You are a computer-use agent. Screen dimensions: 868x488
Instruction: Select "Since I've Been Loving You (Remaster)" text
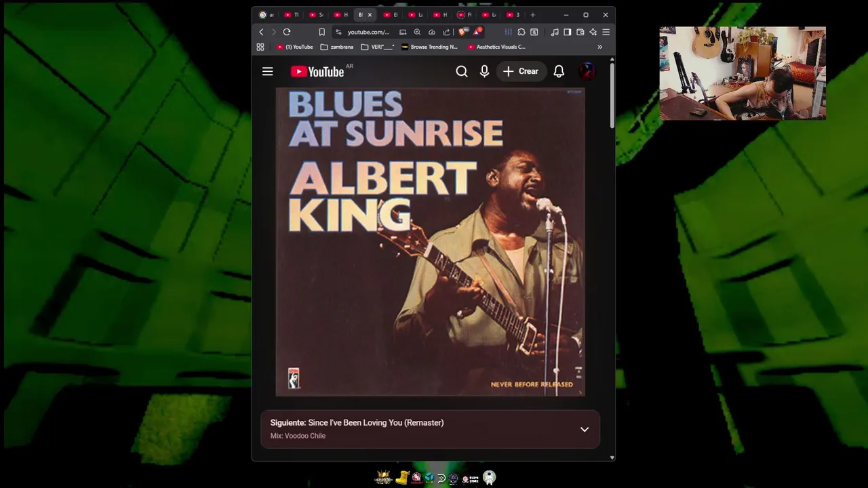(x=376, y=422)
